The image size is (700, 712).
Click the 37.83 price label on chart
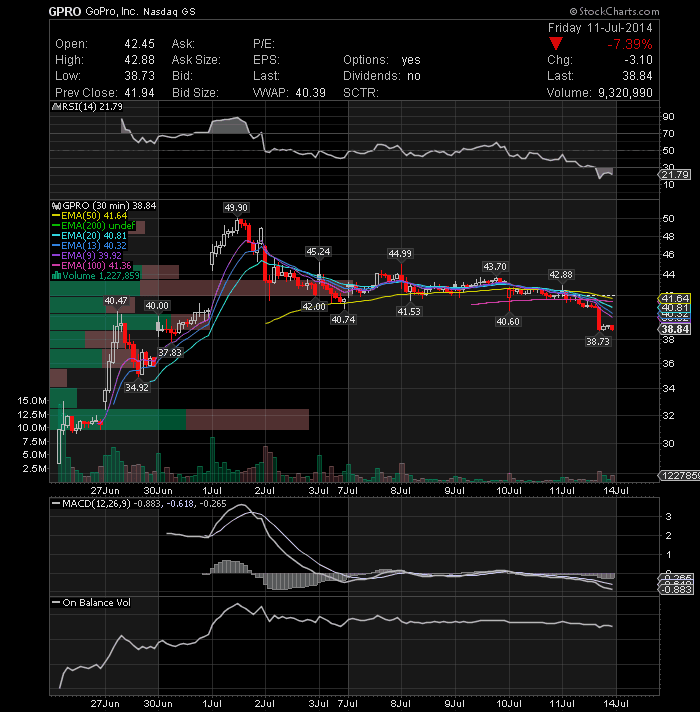click(170, 352)
